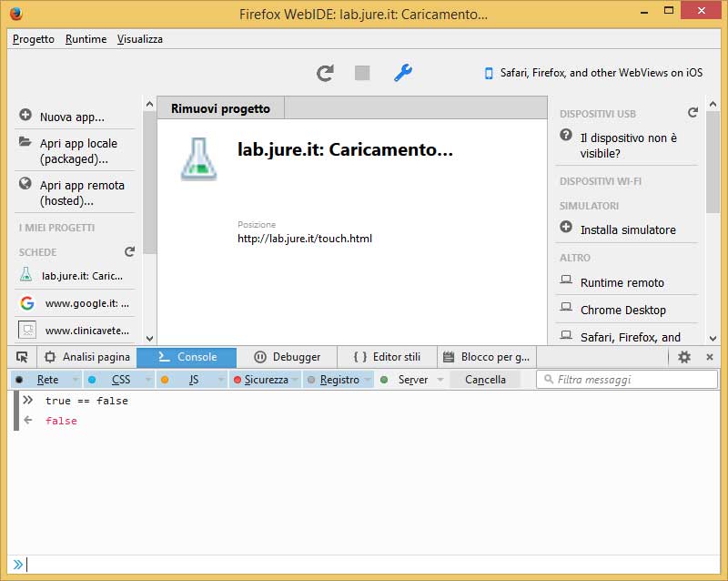Expand the Sicurezza filter dropdown arrow
Screen dimensions: 728x581
tap(295, 380)
